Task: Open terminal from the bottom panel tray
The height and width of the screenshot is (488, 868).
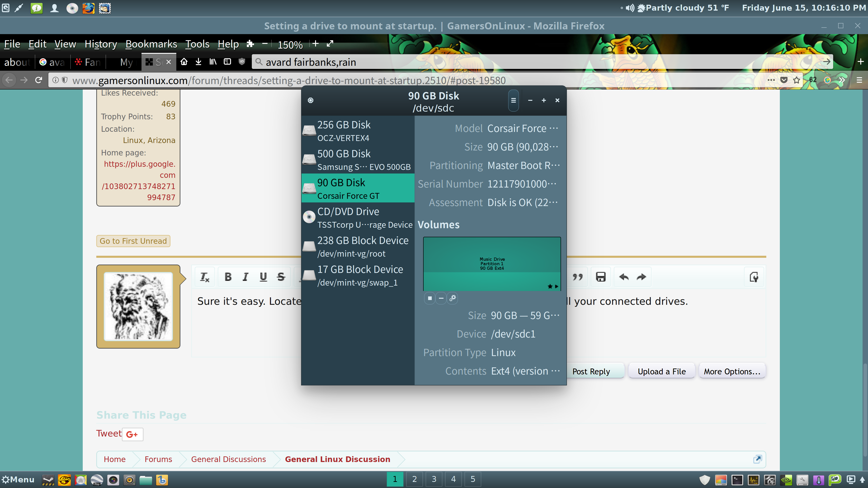Action: (737, 480)
